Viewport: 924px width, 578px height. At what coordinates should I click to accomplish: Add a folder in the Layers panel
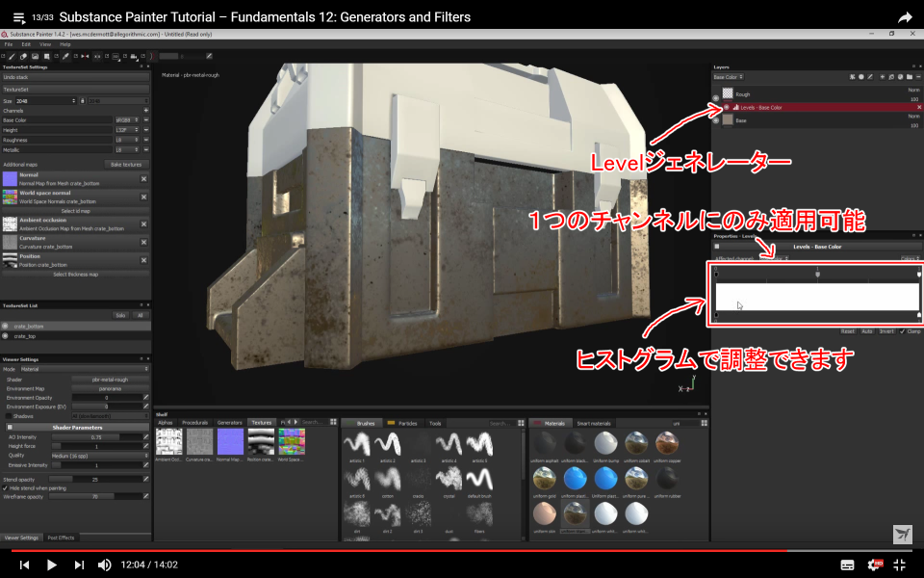pos(910,77)
